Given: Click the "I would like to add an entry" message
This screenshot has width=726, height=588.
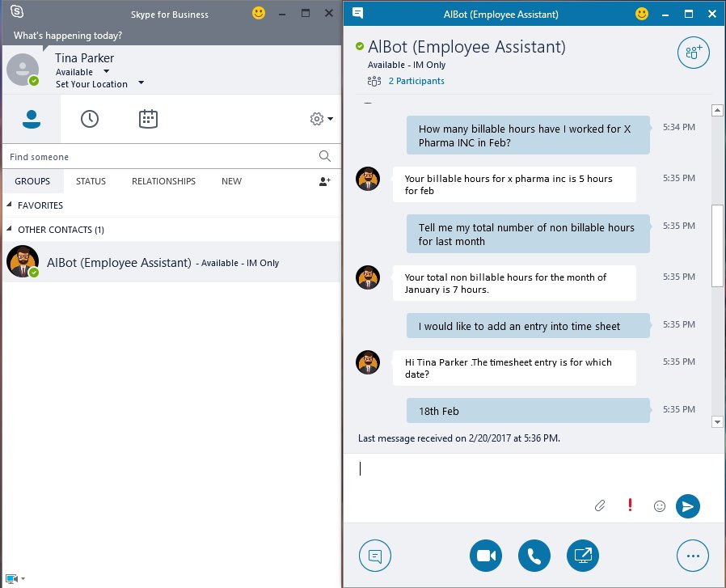Looking at the screenshot, I should tap(528, 326).
